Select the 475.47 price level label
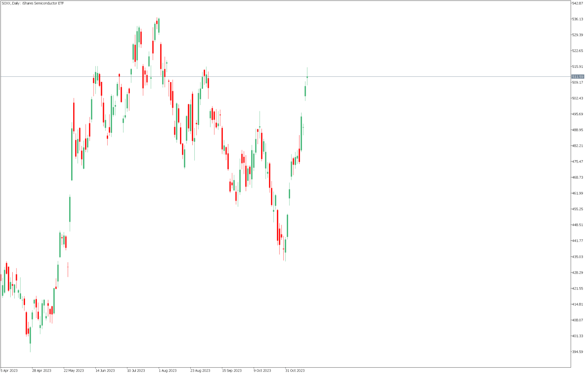This screenshot has height=374, width=588. click(x=577, y=162)
